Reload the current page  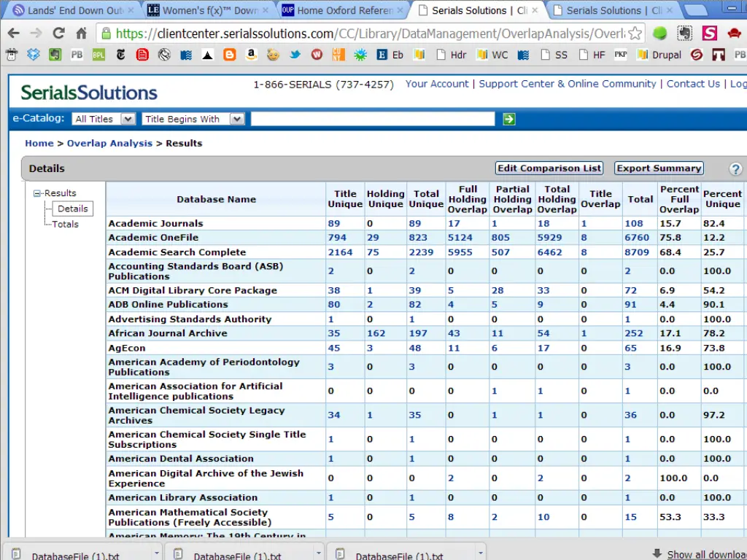(x=58, y=33)
